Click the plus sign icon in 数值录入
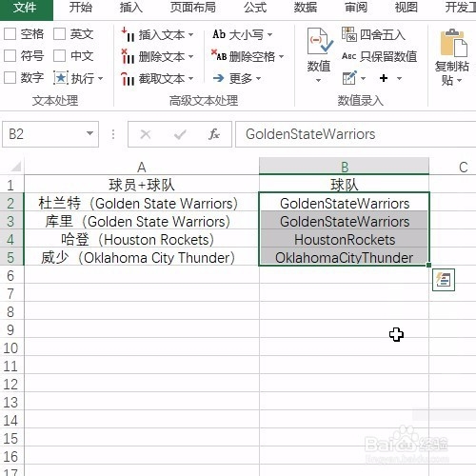The image size is (476, 476). 384,78
